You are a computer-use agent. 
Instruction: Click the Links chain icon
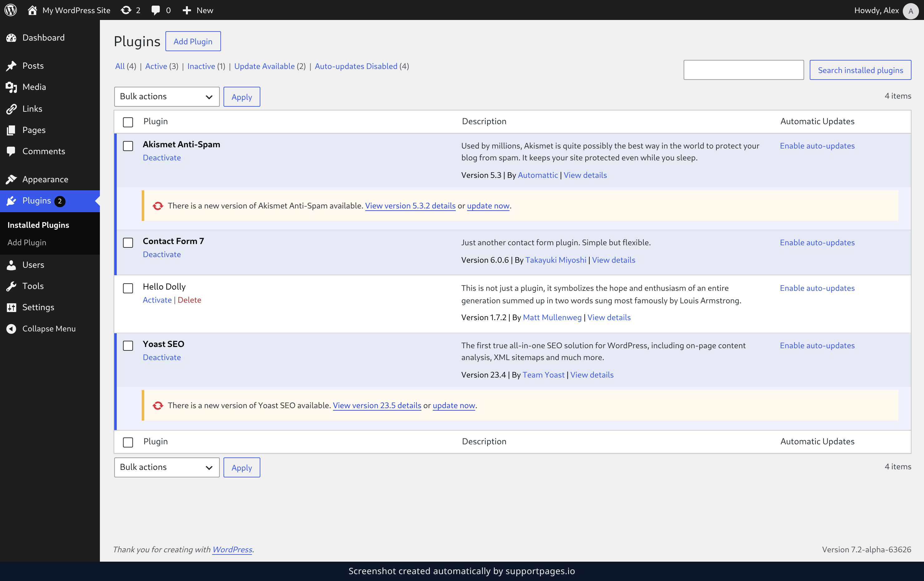(12, 109)
